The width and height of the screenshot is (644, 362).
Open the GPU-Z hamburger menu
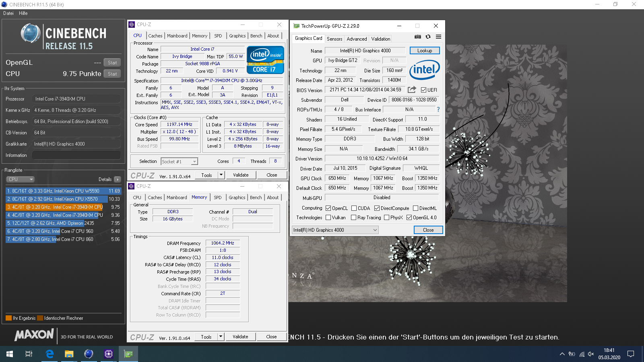(x=438, y=37)
